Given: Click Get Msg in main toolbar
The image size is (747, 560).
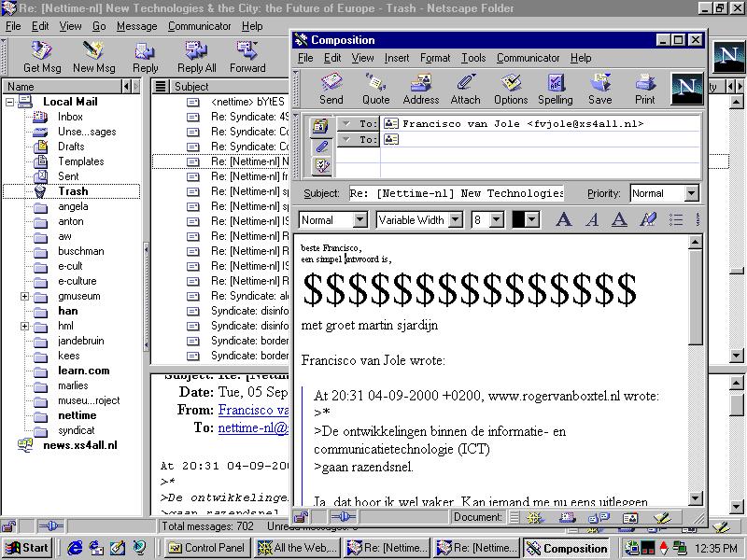Looking at the screenshot, I should (43, 58).
